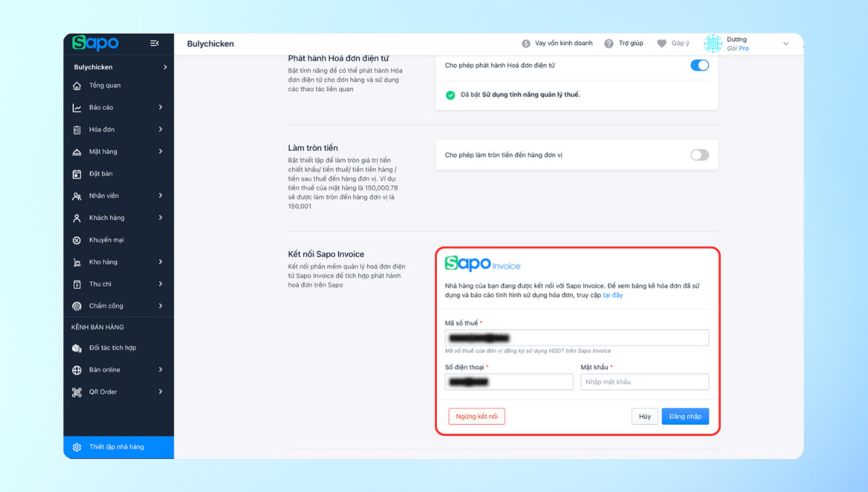Click the Thiết lập nhà hàng gear icon
The width and height of the screenshot is (868, 492).
coord(77,448)
